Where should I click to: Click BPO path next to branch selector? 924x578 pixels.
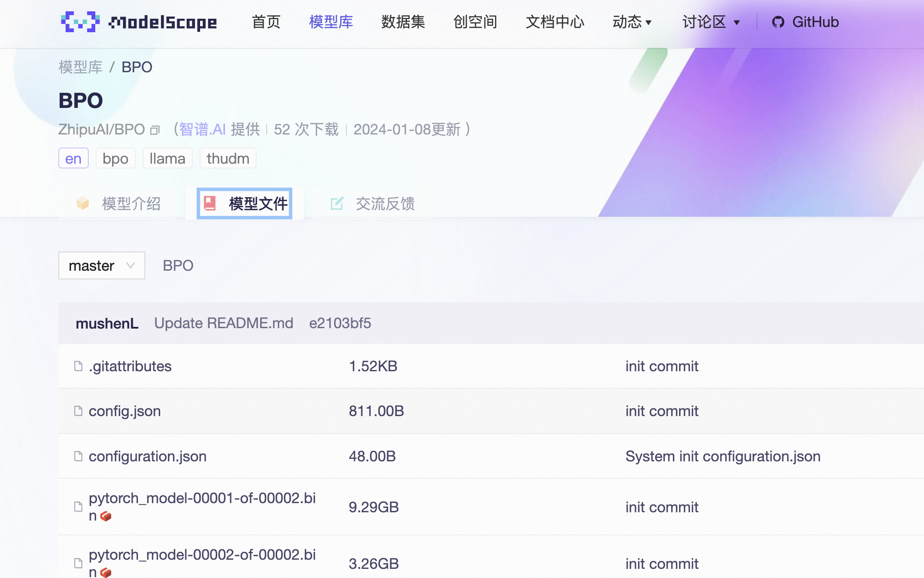click(x=178, y=265)
